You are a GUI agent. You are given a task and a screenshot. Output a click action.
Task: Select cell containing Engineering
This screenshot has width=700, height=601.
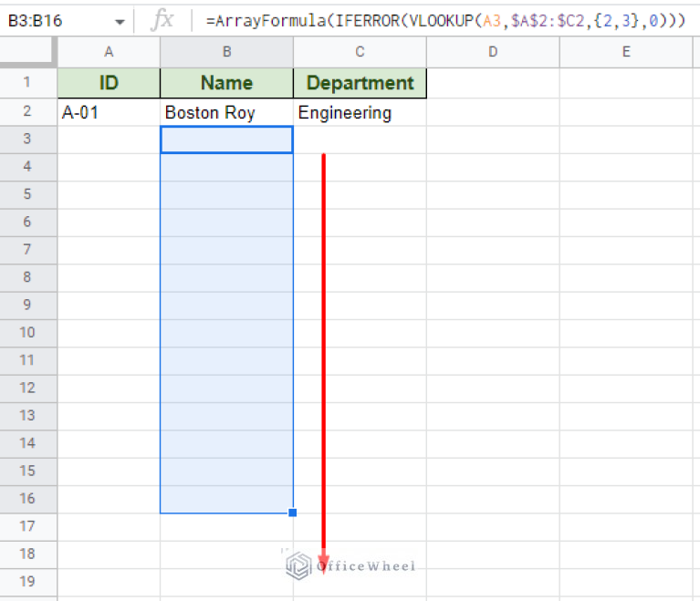pos(360,112)
